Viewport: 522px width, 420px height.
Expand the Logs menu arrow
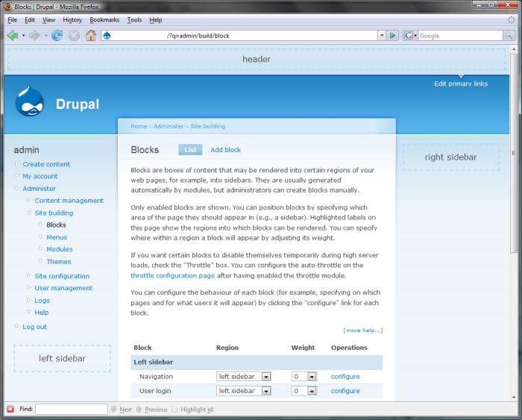[28, 300]
